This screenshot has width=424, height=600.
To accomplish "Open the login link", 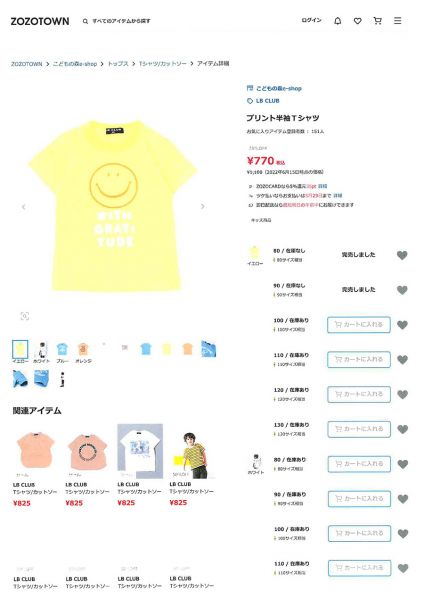I will [311, 20].
